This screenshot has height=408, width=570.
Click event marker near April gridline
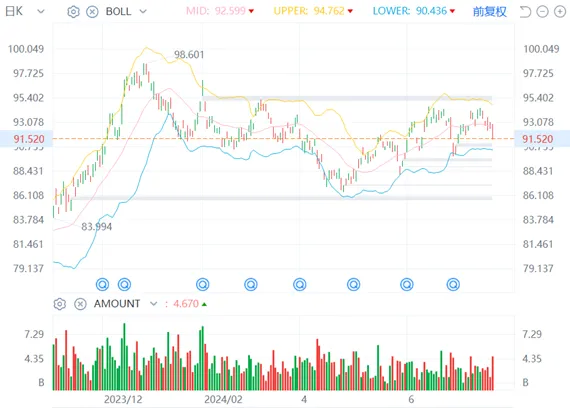tap(300, 284)
